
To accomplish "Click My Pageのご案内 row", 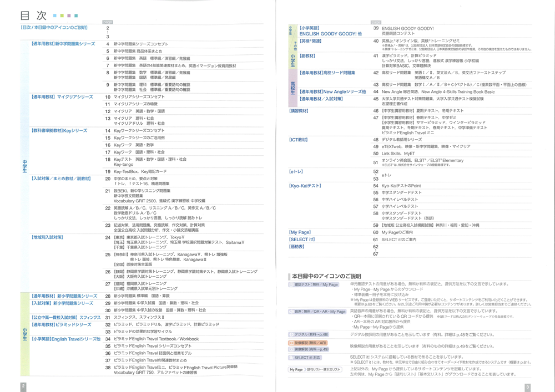I will pyautogui.click(x=397, y=232).
